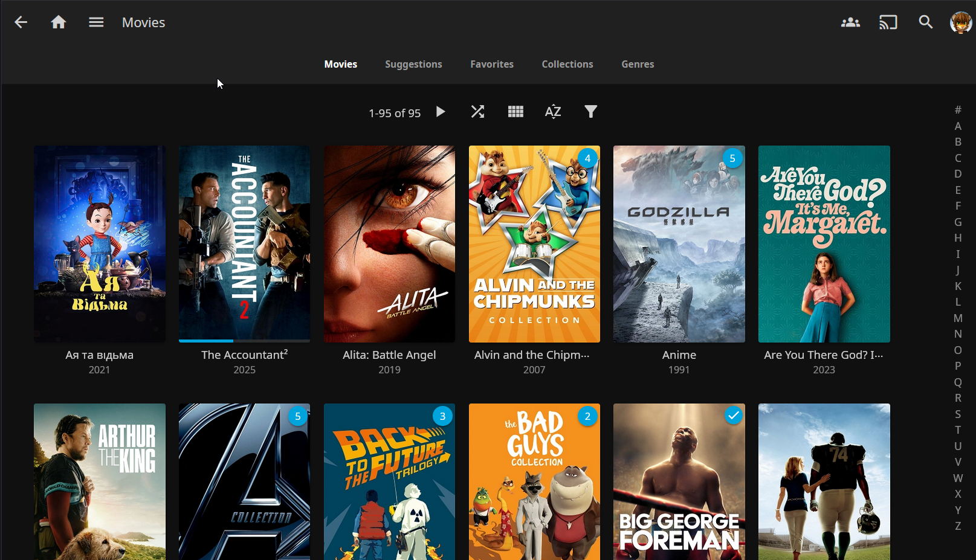Open the Genres tab
This screenshot has height=560, width=976.
(x=638, y=64)
